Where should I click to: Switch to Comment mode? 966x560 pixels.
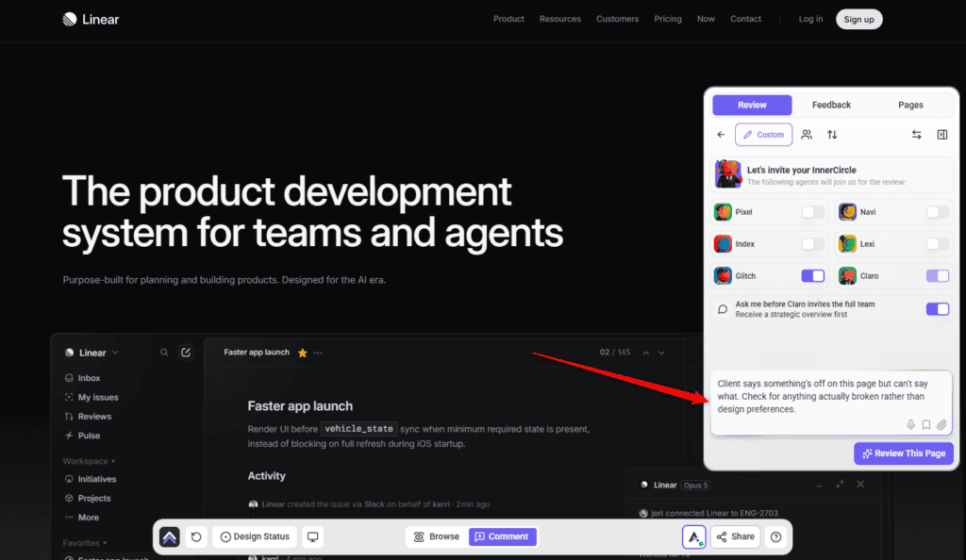(x=502, y=536)
